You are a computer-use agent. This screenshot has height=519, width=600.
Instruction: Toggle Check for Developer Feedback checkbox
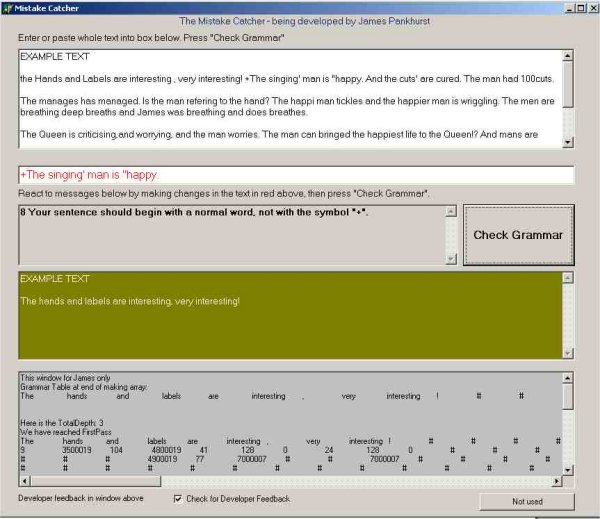(178, 499)
